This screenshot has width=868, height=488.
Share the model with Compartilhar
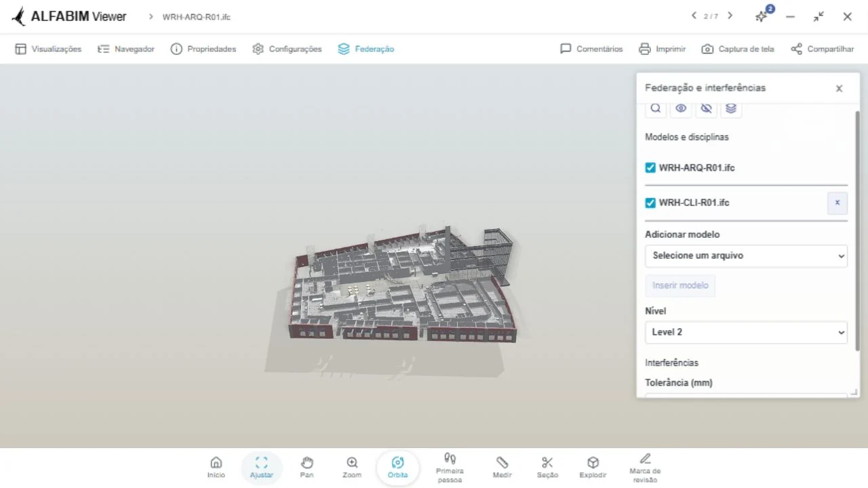tap(823, 49)
